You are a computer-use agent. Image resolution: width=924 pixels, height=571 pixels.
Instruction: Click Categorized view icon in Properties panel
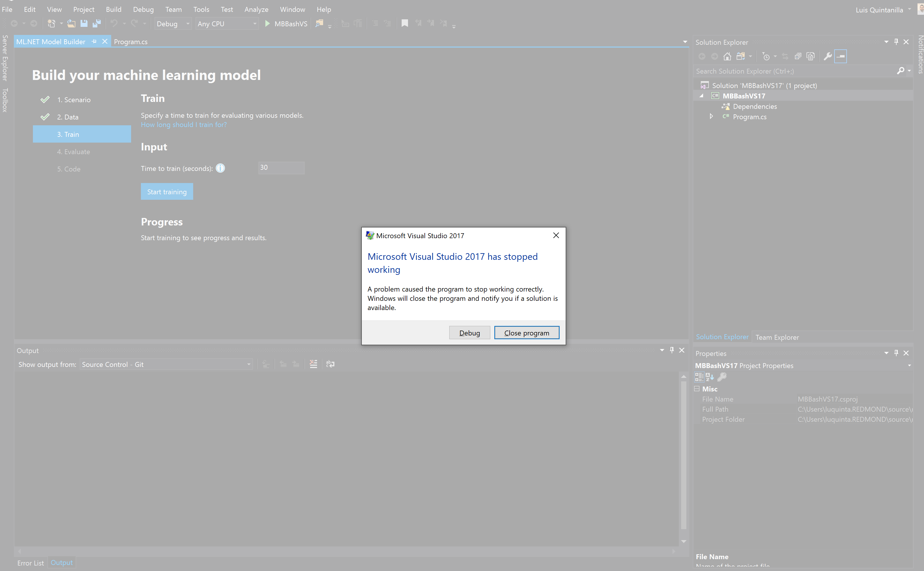click(x=699, y=377)
